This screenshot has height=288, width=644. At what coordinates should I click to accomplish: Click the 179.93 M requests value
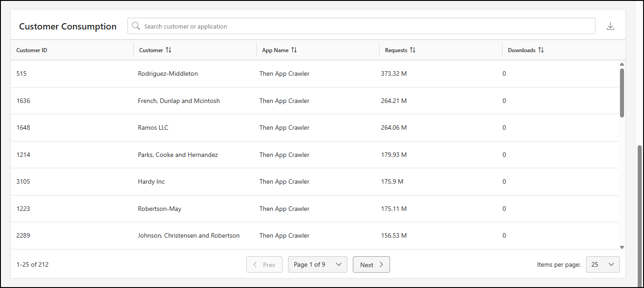(394, 155)
